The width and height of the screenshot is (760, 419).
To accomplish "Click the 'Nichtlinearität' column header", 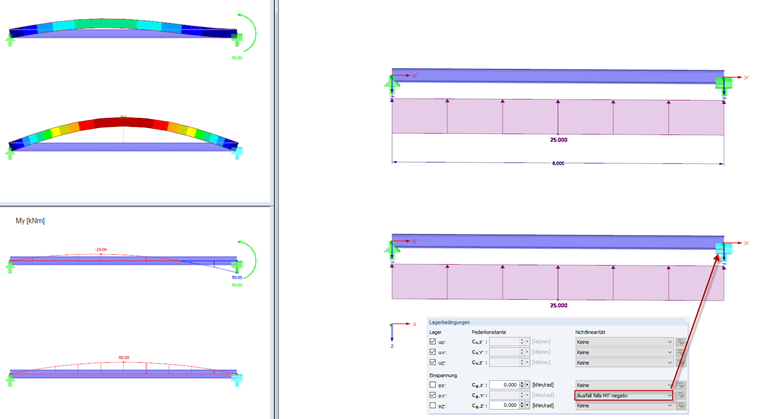I will pyautogui.click(x=590, y=332).
